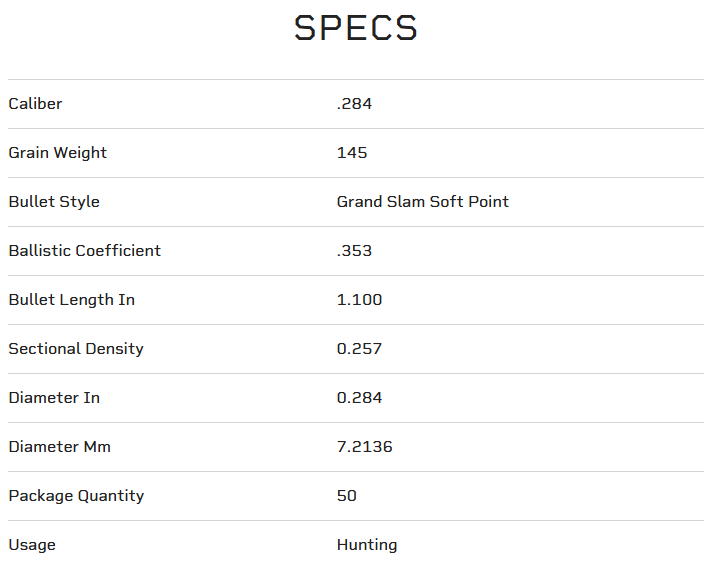The width and height of the screenshot is (709, 565).
Task: Click the Ballistic Coefficient label
Action: (84, 251)
